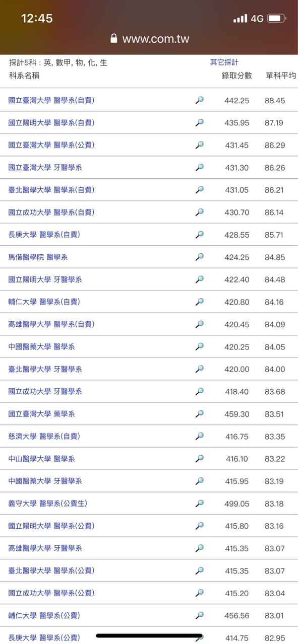Open magnifier for 中國醫藥大學 醫學系

click(x=200, y=346)
